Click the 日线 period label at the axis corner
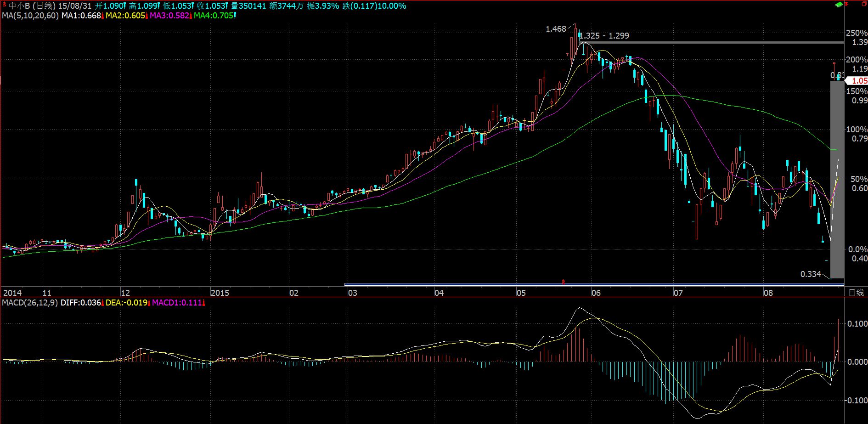 856,293
